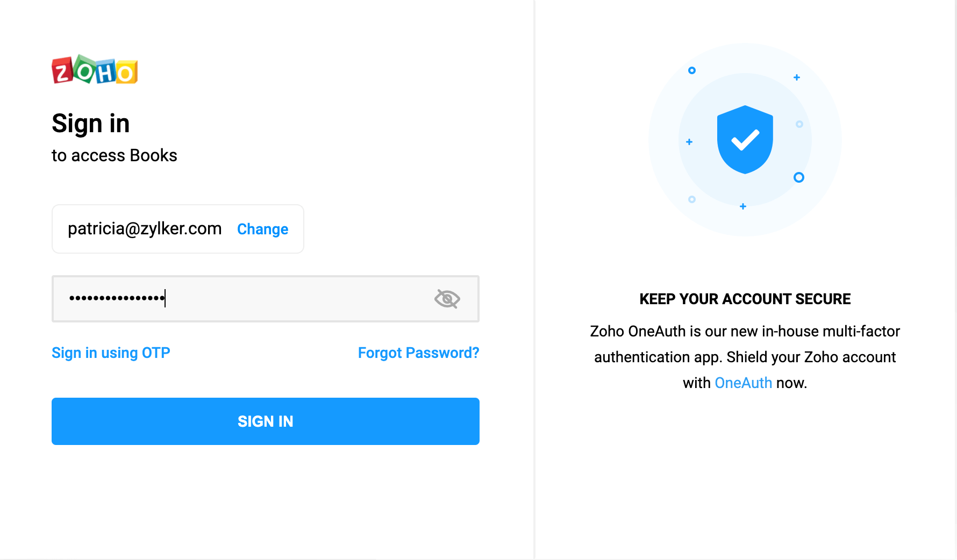Click the Zoho logo
Viewport: 957px width, 560px height.
pos(95,70)
